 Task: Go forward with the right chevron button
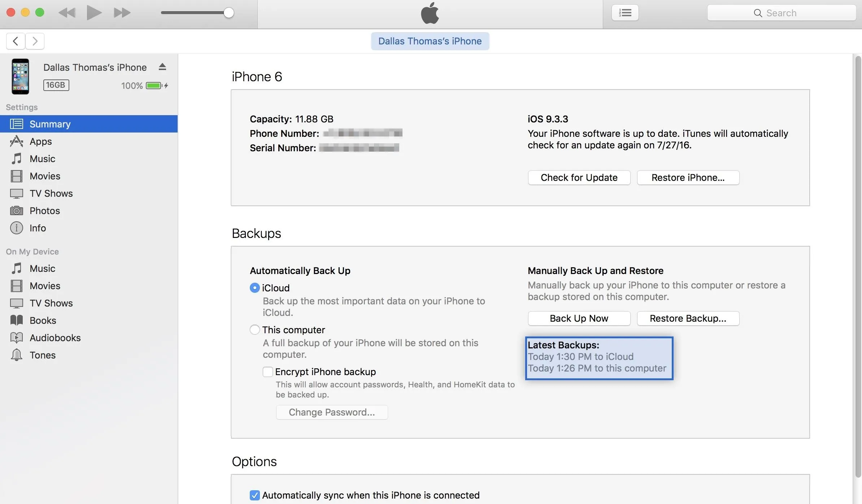pyautogui.click(x=35, y=41)
